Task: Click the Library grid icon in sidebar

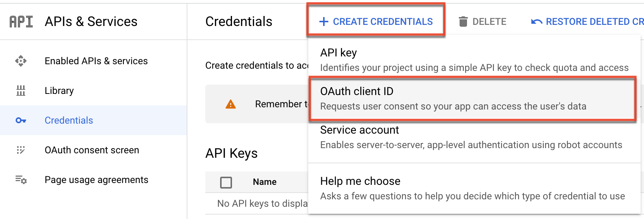Action: (20, 90)
